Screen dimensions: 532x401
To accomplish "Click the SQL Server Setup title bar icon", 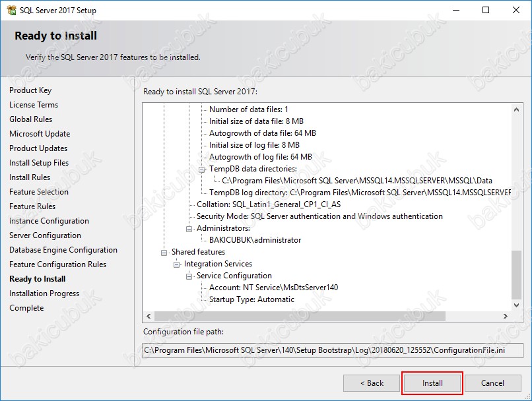I will coord(11,10).
